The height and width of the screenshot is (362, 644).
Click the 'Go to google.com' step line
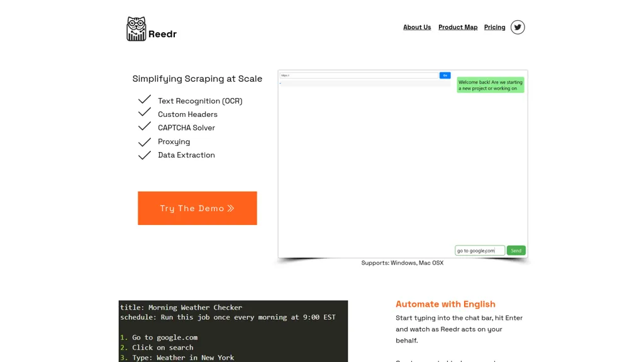pos(159,337)
